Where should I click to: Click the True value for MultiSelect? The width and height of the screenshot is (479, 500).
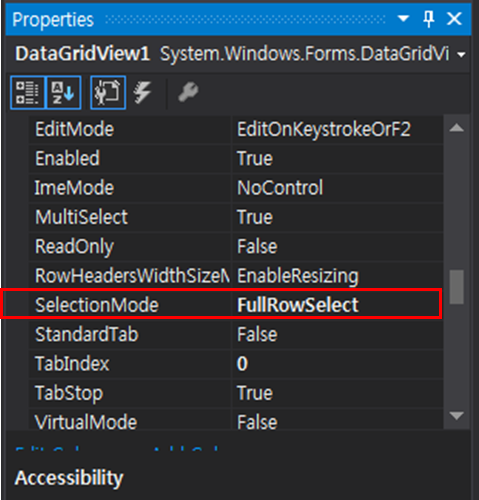click(x=255, y=217)
